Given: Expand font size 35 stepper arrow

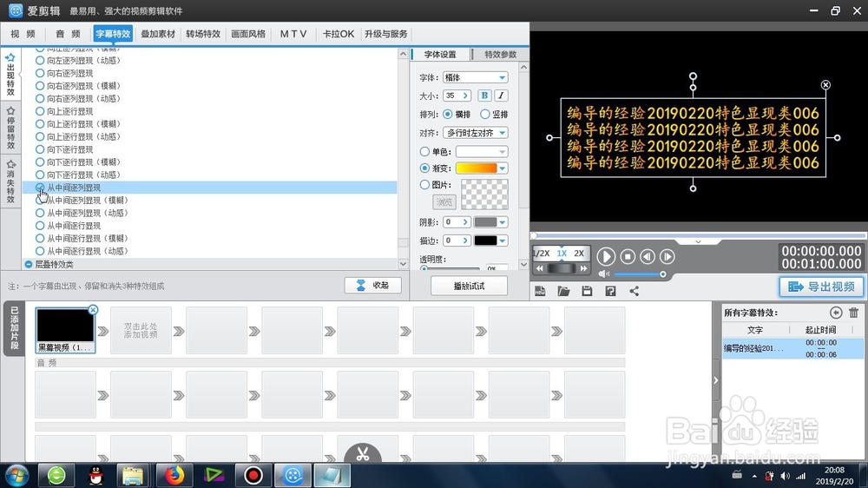Looking at the screenshot, I should 465,96.
